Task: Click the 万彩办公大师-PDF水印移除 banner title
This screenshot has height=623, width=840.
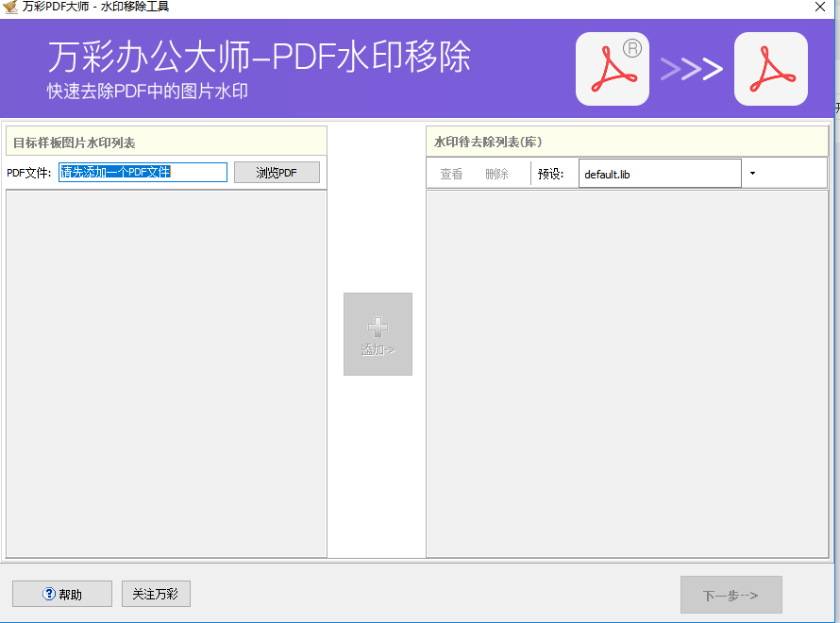Action: (x=260, y=57)
